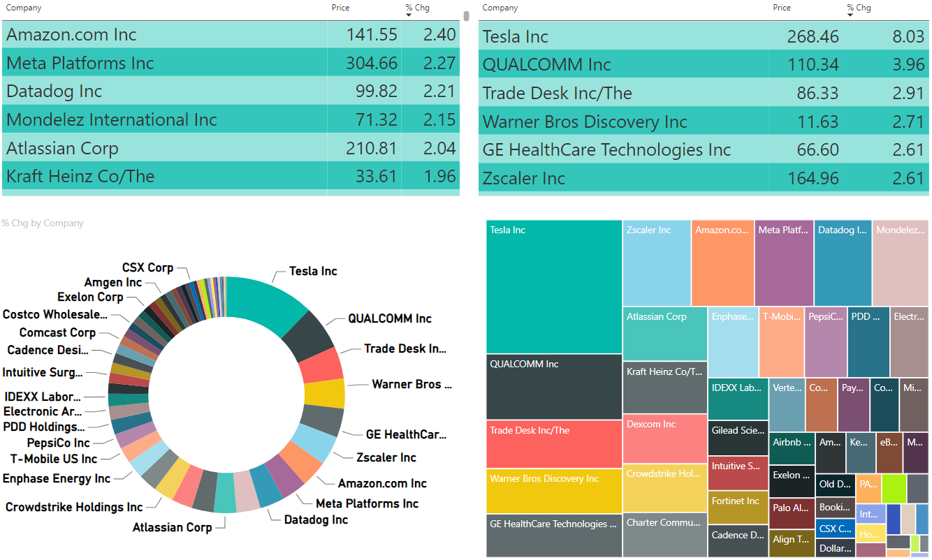This screenshot has width=932, height=560.
Task: Click Amazon.com Inc donut chart label
Action: pos(382,483)
